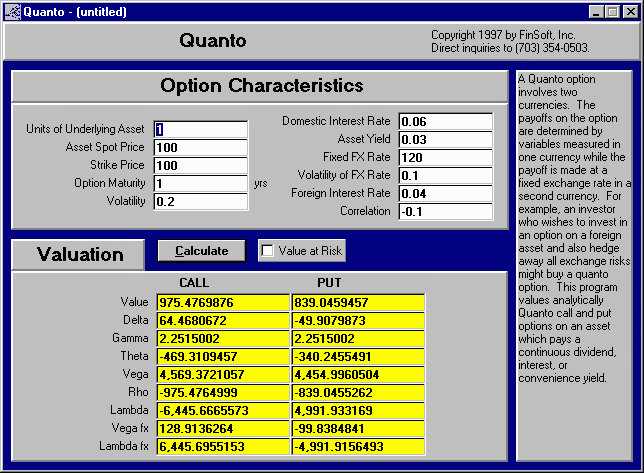Click the Copyright 1997 by FinSoft text
644x473 pixels.
coord(503,35)
